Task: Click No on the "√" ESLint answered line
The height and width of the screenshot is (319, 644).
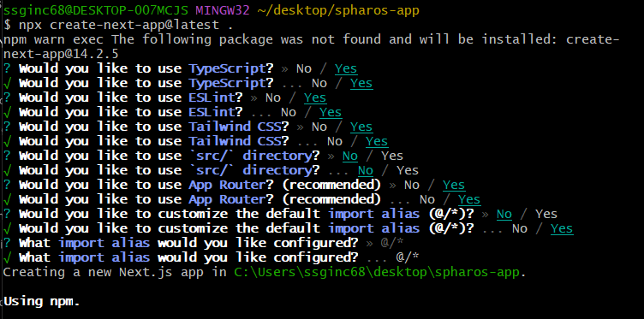Action: point(289,112)
